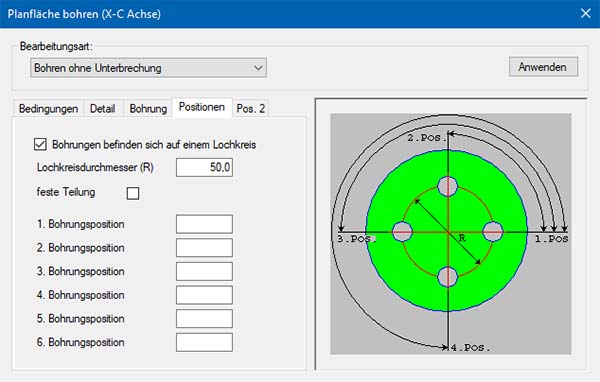Open the Detail tab
600x382 pixels.
[103, 108]
